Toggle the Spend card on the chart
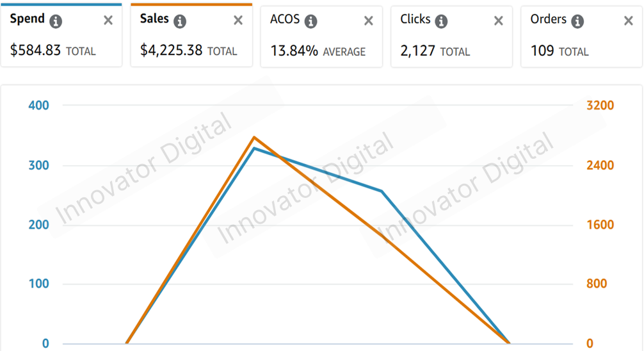 (61, 35)
